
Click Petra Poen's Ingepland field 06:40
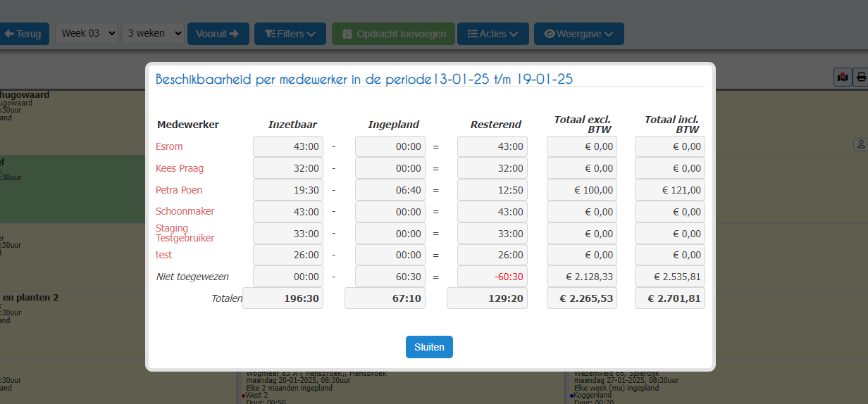[x=390, y=190]
